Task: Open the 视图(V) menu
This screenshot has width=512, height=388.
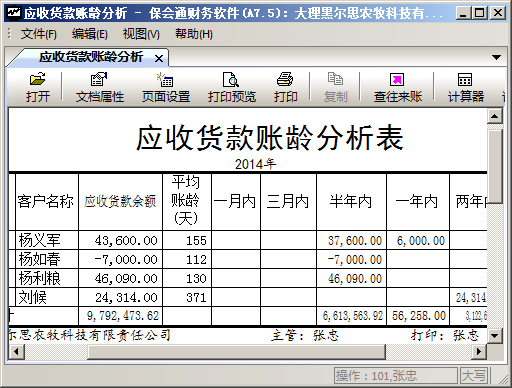Action: pos(141,34)
